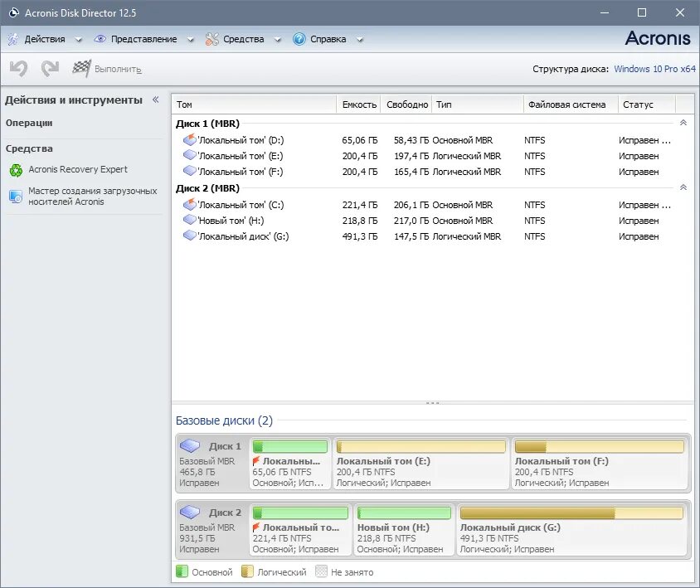Click the pane splitter dots above disk map
700x588 pixels.
click(x=433, y=403)
